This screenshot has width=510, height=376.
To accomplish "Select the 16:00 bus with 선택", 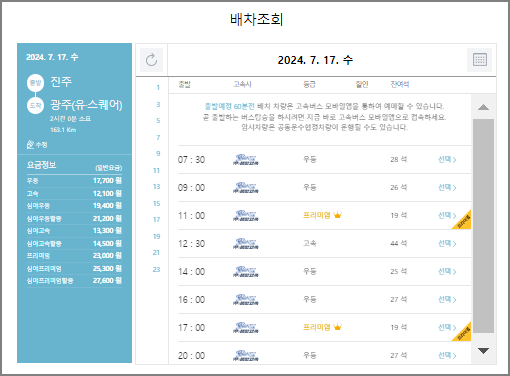I will (x=447, y=300).
